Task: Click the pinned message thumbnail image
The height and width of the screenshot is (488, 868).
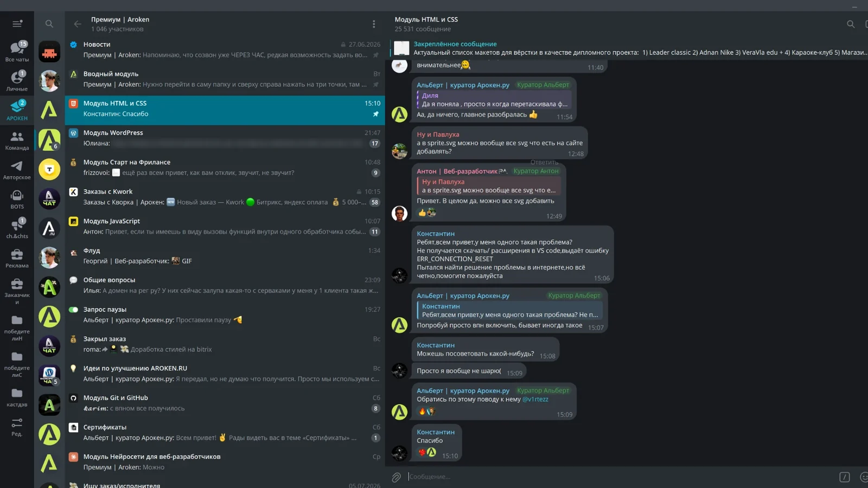Action: 401,48
